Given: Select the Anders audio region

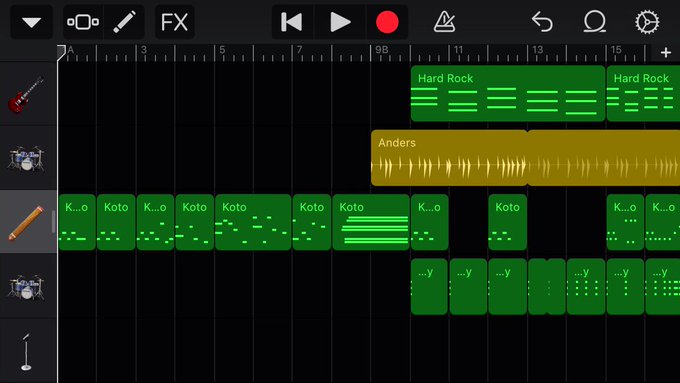Looking at the screenshot, I should 449,158.
